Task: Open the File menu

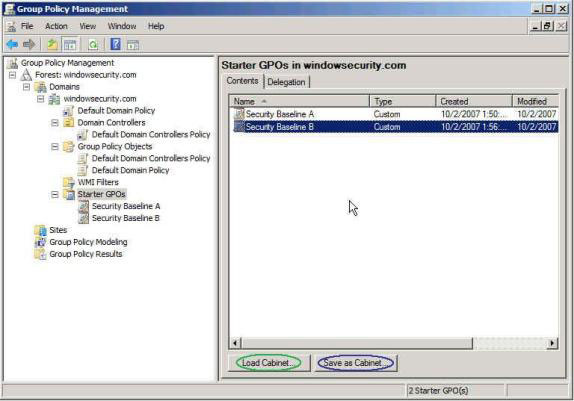Action: pyautogui.click(x=27, y=26)
